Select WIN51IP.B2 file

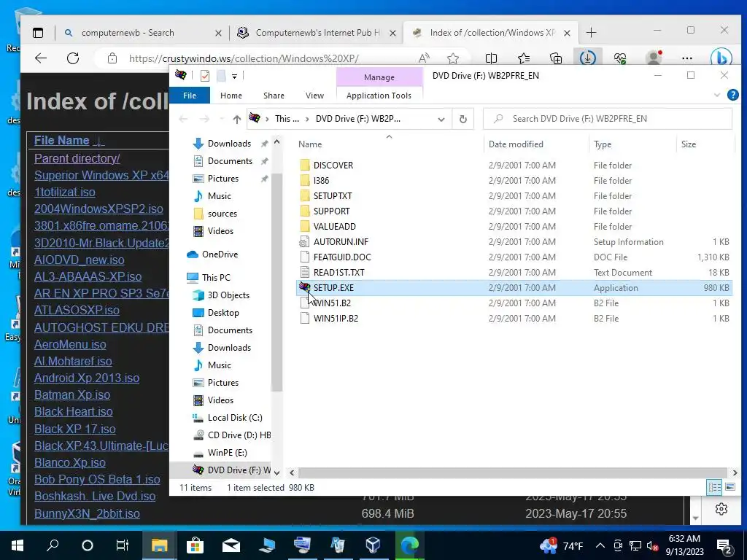(336, 318)
